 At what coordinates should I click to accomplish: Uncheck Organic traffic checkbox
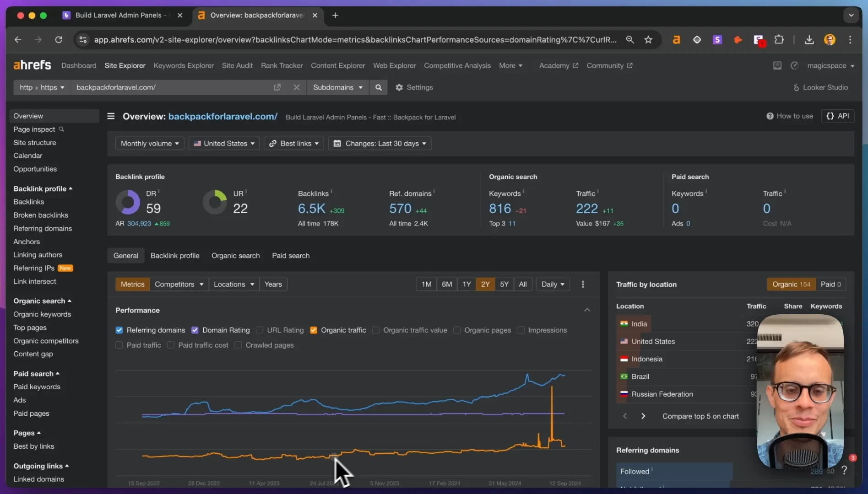click(x=314, y=330)
